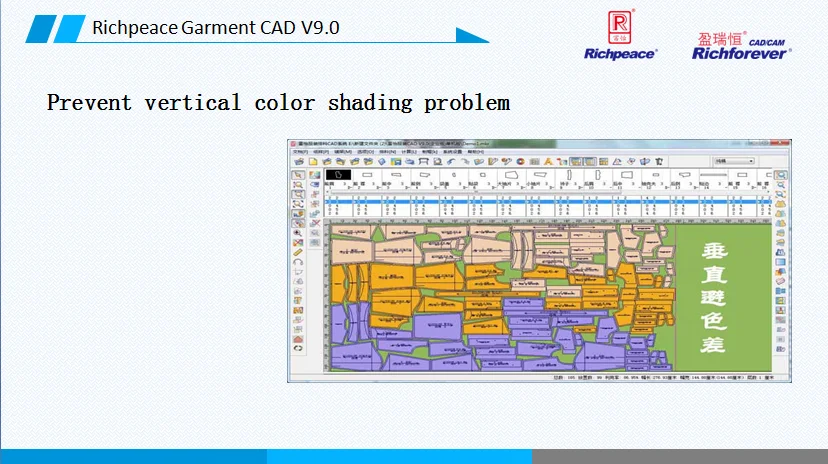Click the rotate arc tool in left toolbar
The width and height of the screenshot is (828, 464).
pyautogui.click(x=298, y=262)
